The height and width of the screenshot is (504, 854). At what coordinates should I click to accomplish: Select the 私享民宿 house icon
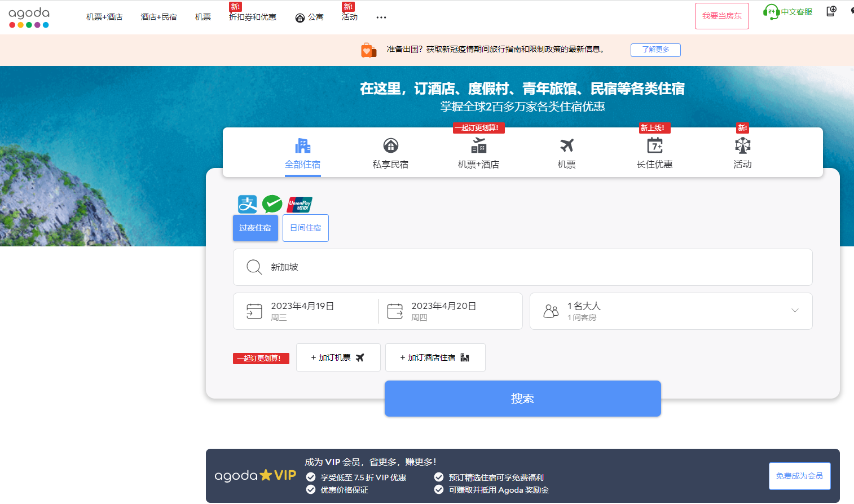click(390, 145)
